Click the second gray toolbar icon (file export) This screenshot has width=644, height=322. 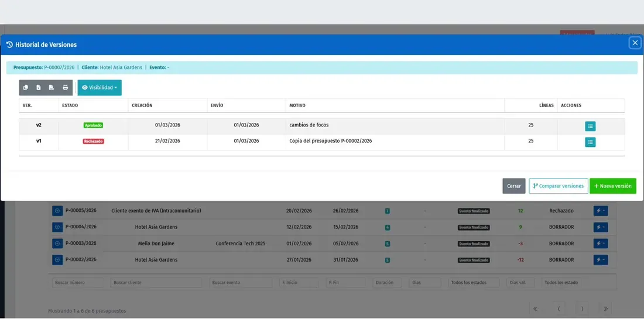(x=39, y=87)
